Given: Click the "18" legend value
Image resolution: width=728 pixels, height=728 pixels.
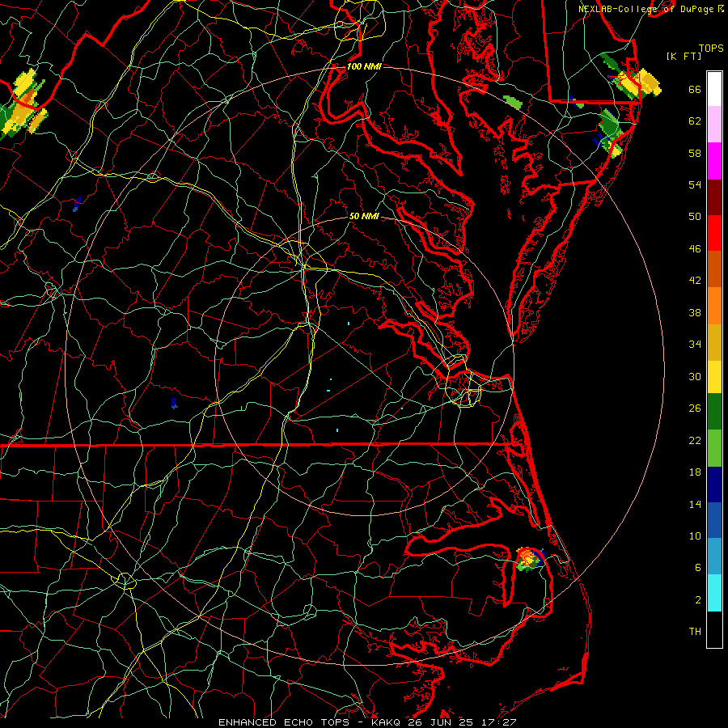Looking at the screenshot, I should [695, 472].
